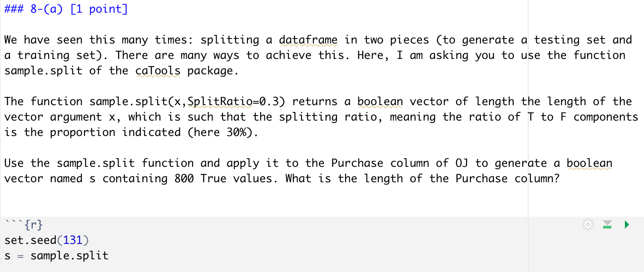Click the number 131 in set.seed

click(74, 240)
